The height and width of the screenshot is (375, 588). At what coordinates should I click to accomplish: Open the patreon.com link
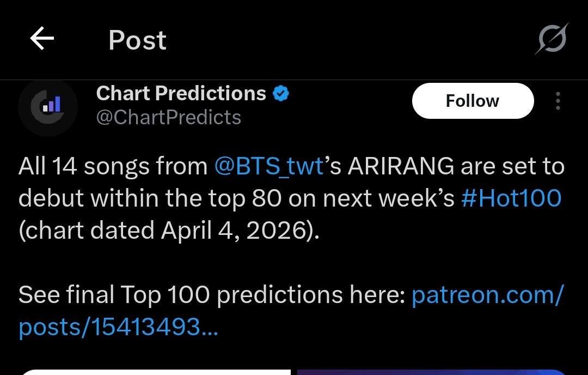tap(487, 295)
